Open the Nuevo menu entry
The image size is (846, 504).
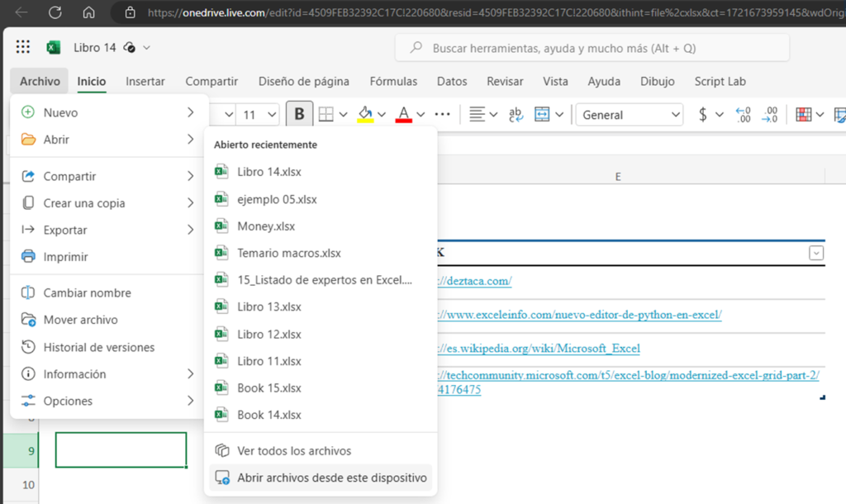tap(108, 112)
